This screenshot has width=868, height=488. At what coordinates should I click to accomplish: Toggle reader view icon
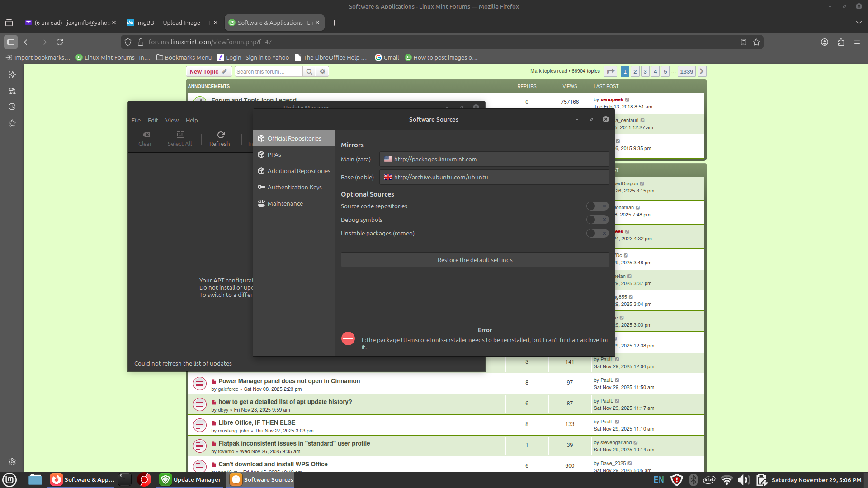click(744, 42)
